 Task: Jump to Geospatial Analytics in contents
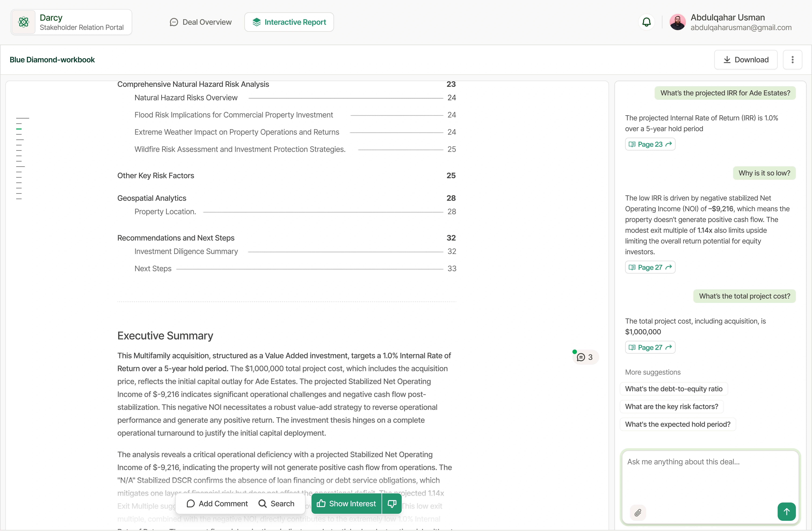[x=152, y=198]
